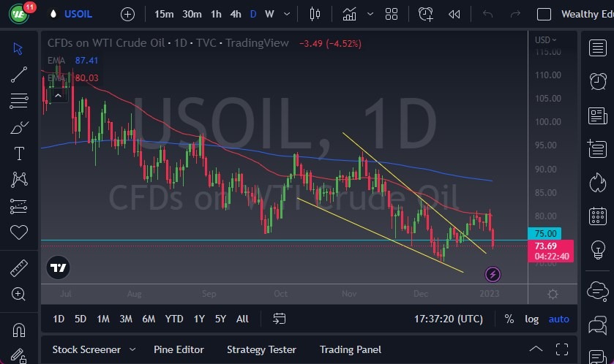Click the candlestick chart style icon
This screenshot has width=614, height=364.
(315, 14)
